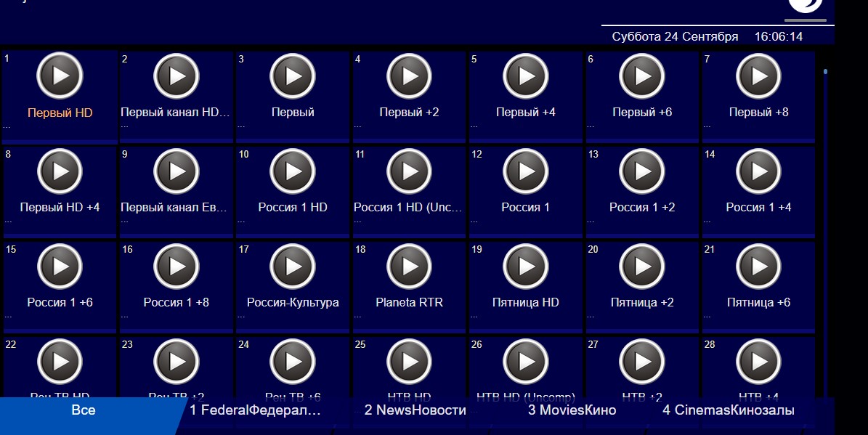The width and height of the screenshot is (868, 435).
Task: Play the Россия 1 +6 channel
Action: (x=60, y=267)
